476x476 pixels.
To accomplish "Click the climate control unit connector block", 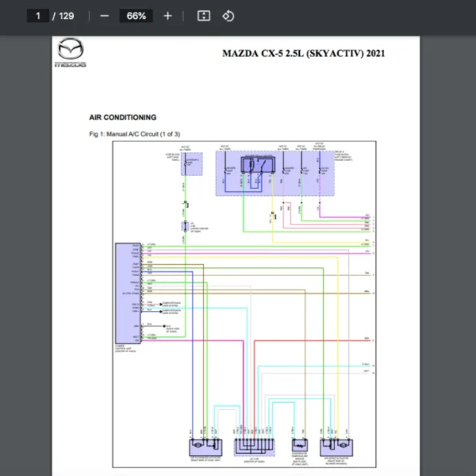I will coord(125,292).
